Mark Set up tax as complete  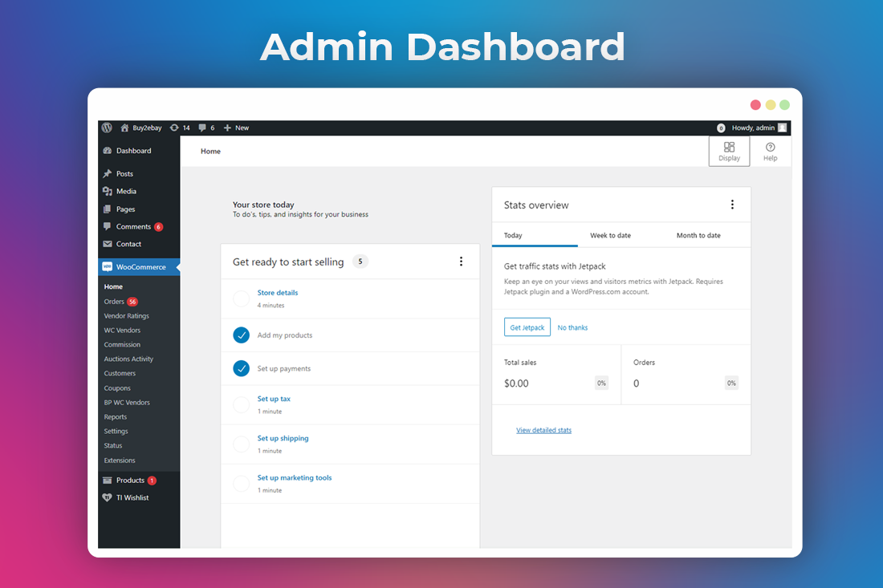point(241,403)
